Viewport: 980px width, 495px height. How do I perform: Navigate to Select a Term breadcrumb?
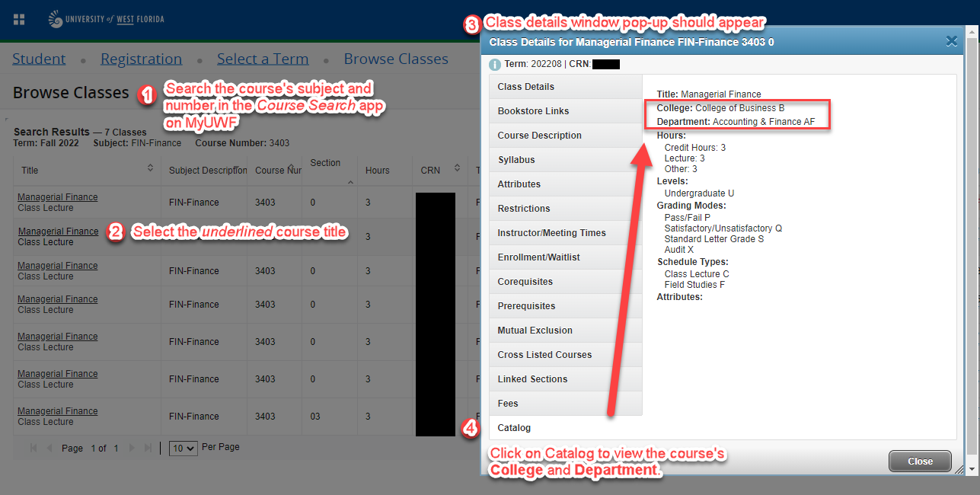263,59
